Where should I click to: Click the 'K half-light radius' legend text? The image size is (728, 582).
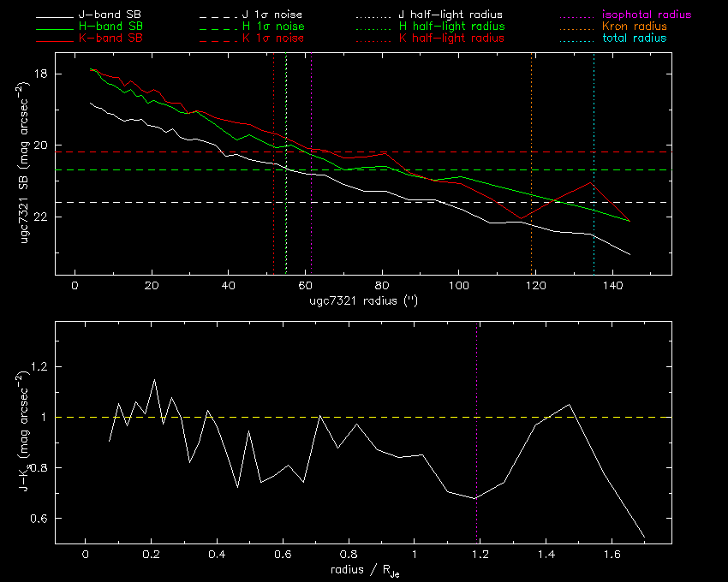click(x=451, y=38)
